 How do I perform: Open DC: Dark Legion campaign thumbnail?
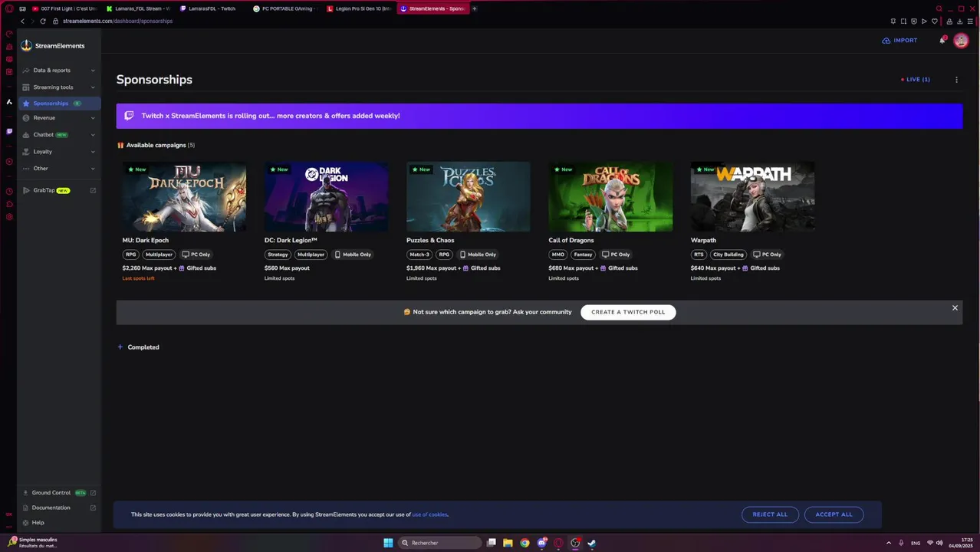click(326, 196)
